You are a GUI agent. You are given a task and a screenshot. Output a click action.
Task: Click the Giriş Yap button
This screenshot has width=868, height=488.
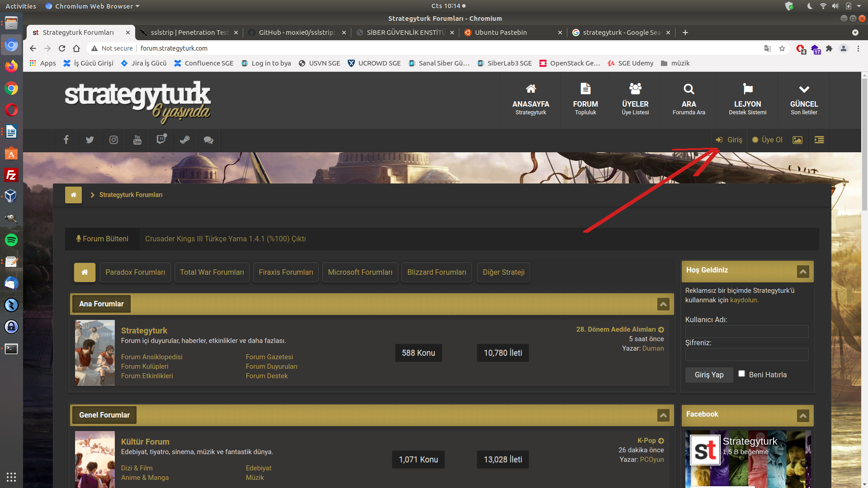tap(709, 375)
